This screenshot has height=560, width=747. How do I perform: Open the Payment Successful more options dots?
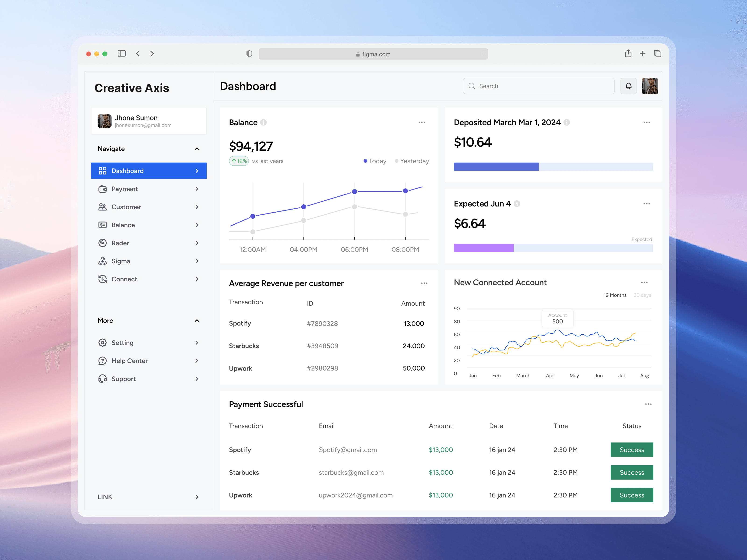point(648,404)
